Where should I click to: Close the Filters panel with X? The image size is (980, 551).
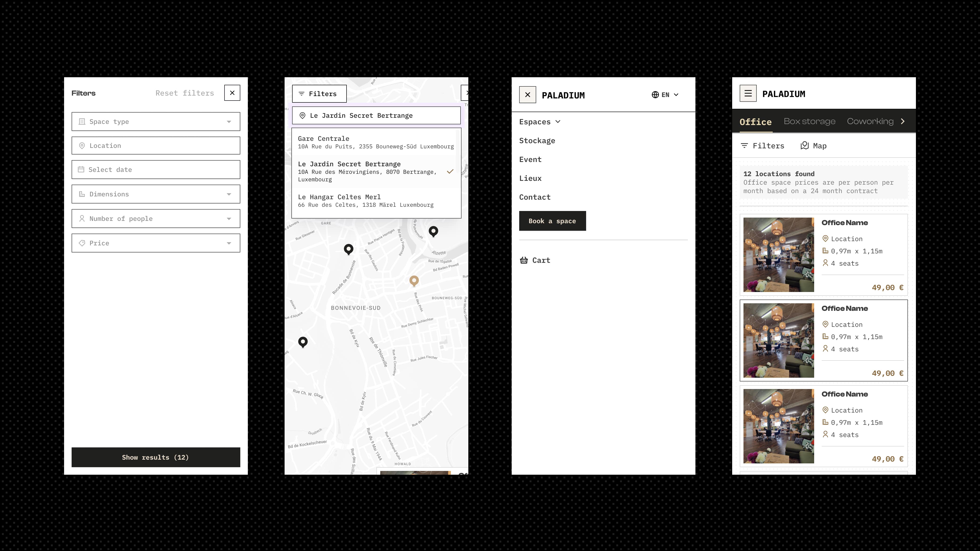(x=232, y=93)
